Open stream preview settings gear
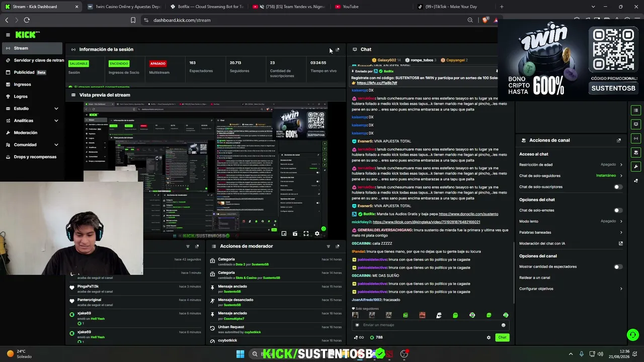The height and width of the screenshot is (362, 644). (317, 234)
